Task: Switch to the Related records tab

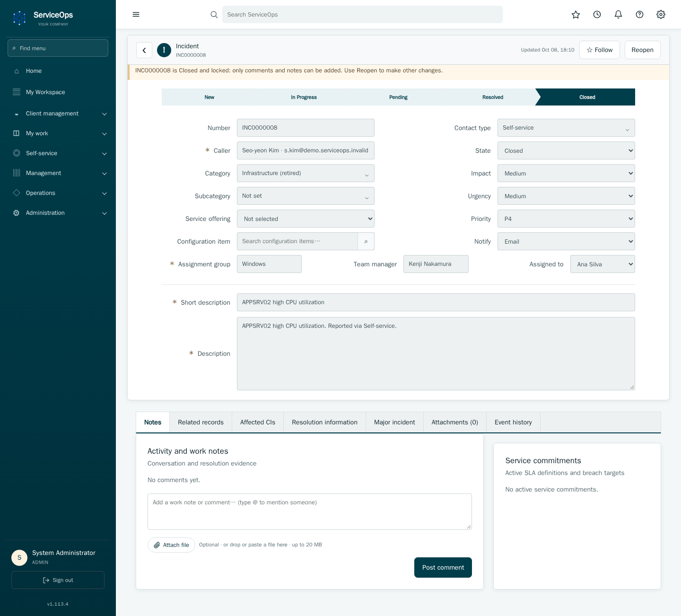Action: (201, 422)
